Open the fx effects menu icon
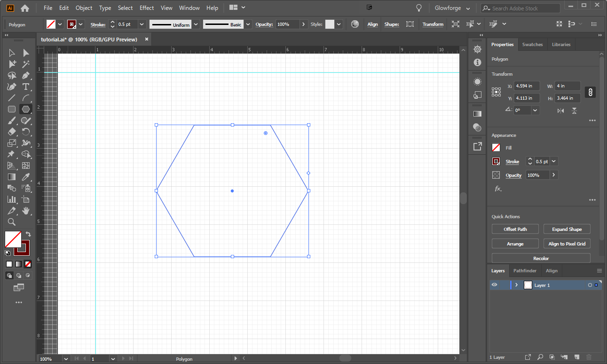Image resolution: width=607 pixels, height=364 pixels. pos(497,189)
